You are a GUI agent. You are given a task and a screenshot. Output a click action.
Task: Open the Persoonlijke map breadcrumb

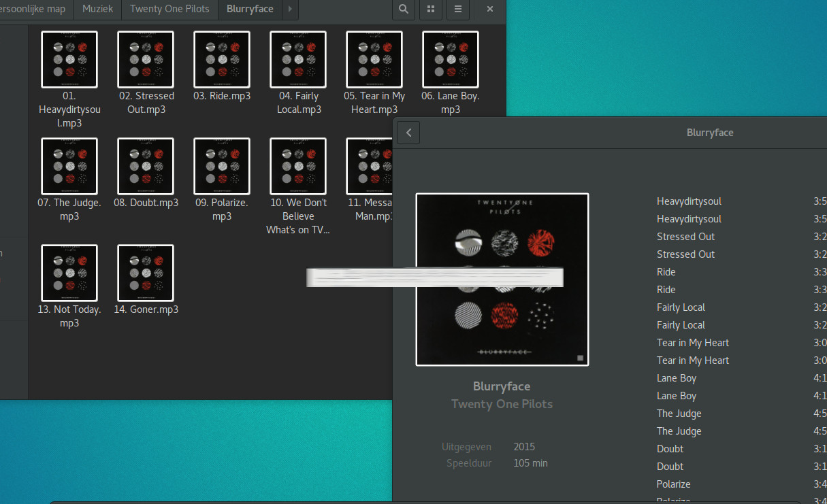coord(33,9)
